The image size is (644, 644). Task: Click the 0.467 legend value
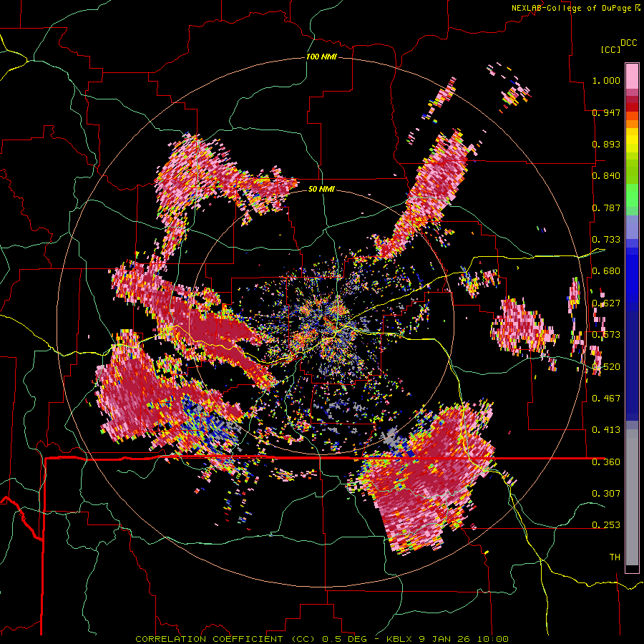pos(606,398)
